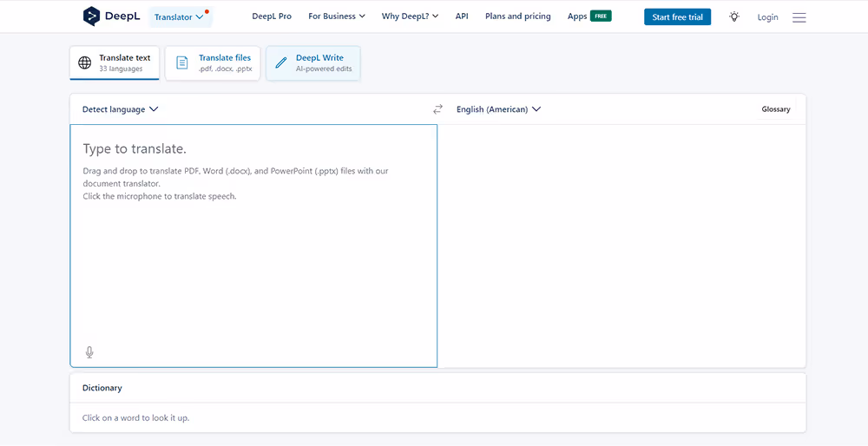Click the microphone to translate speech
The image size is (868, 446).
89,352
